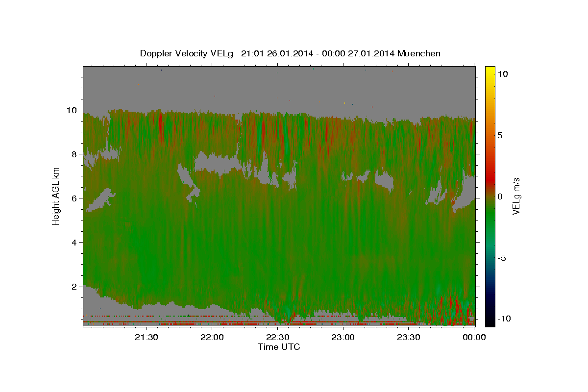Click the '00:00' time axis label
The height and width of the screenshot is (392, 588).
pos(474,337)
